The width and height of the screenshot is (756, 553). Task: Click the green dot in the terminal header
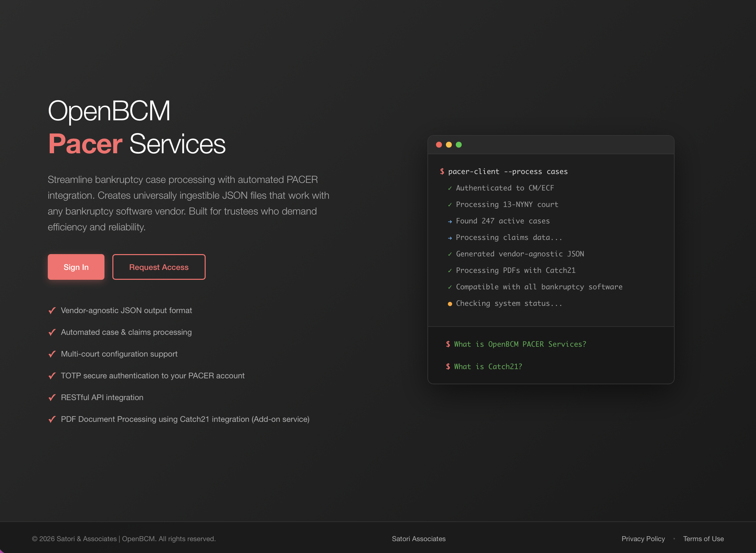(x=459, y=145)
